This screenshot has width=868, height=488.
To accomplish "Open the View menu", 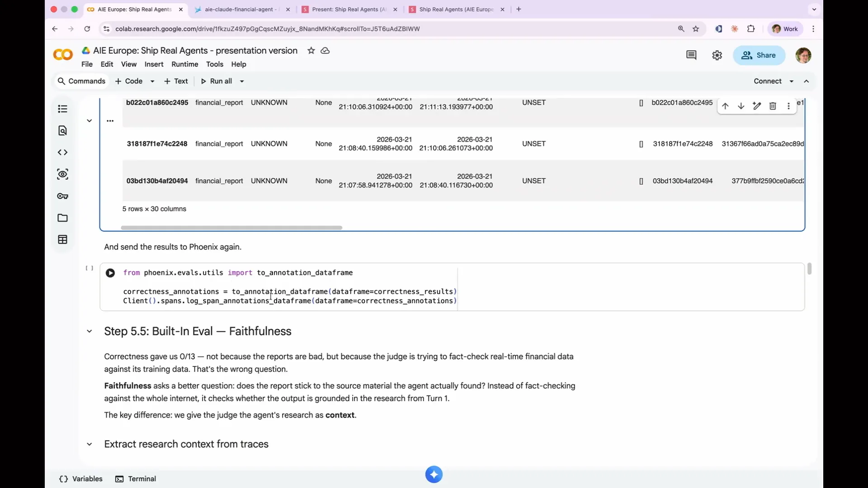I will (x=129, y=64).
